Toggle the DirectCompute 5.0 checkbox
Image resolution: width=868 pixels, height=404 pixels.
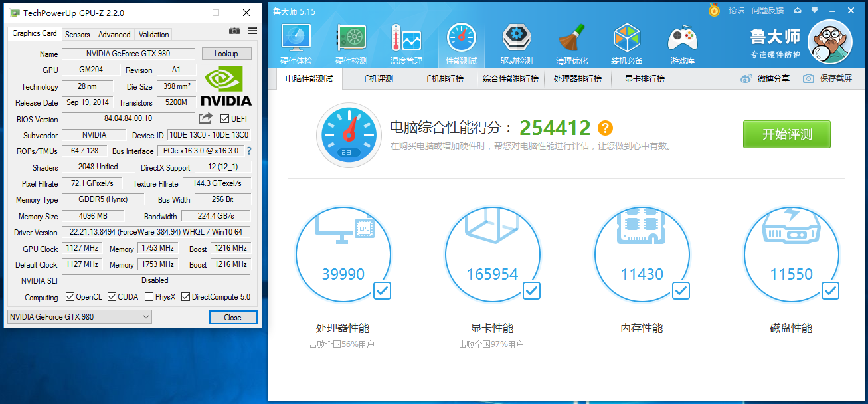pyautogui.click(x=186, y=297)
